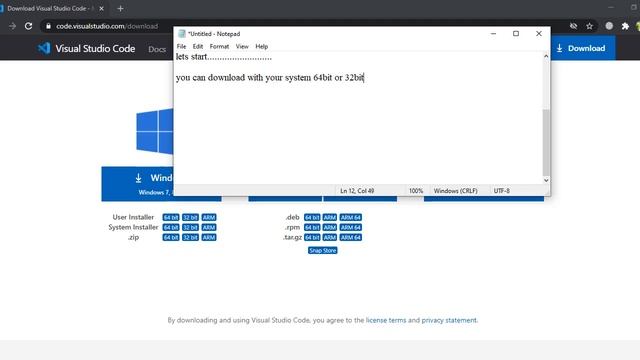Click the browser address bar URL
The height and width of the screenshot is (360, 640).
[107, 26]
